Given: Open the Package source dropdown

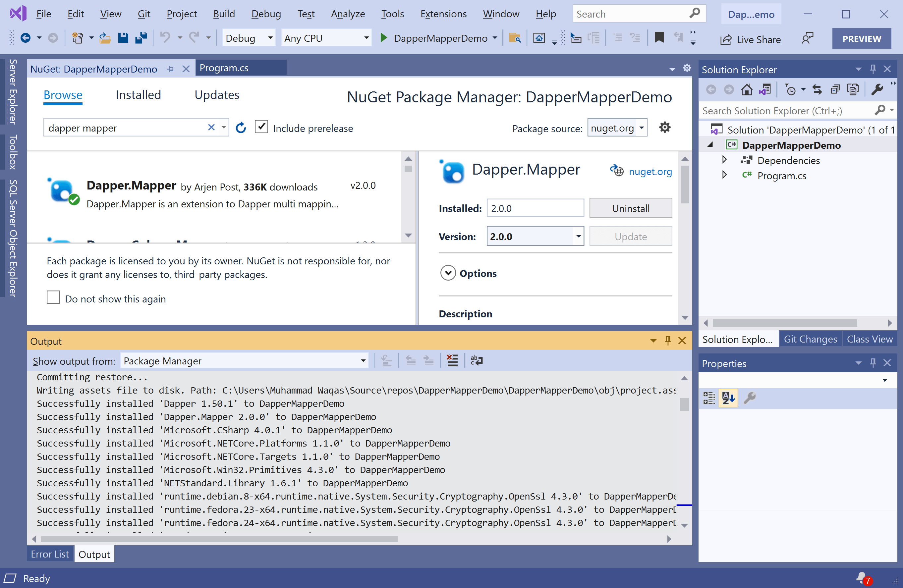Looking at the screenshot, I should click(x=642, y=128).
